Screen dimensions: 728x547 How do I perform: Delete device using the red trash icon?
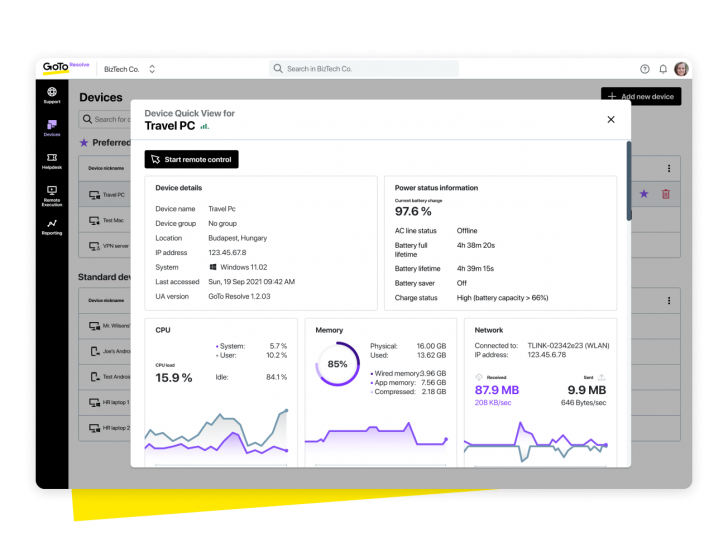(x=666, y=194)
